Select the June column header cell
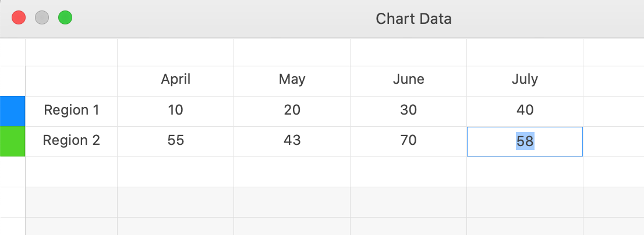The width and height of the screenshot is (644, 235). click(x=408, y=80)
